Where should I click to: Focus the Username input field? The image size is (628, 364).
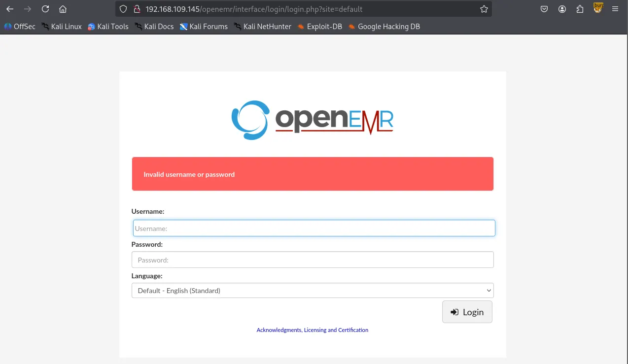pyautogui.click(x=314, y=228)
